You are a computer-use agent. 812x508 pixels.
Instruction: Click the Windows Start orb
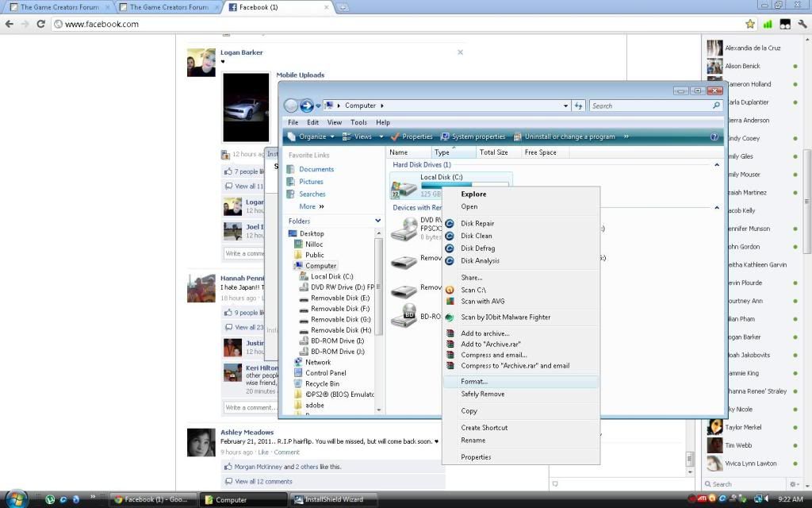pyautogui.click(x=16, y=498)
